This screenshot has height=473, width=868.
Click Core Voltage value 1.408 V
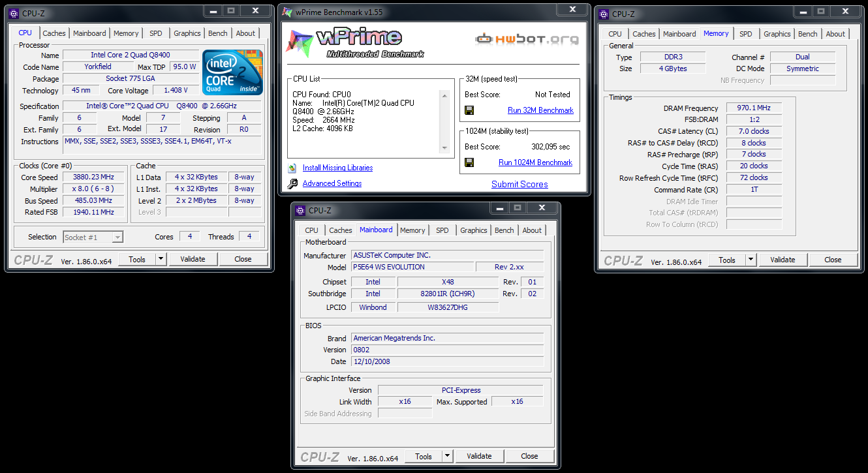[x=176, y=91]
